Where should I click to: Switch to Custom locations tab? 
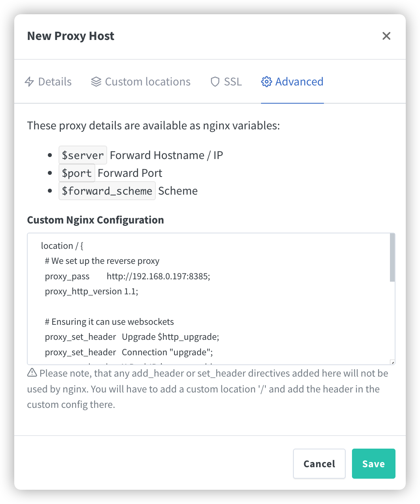point(141,82)
